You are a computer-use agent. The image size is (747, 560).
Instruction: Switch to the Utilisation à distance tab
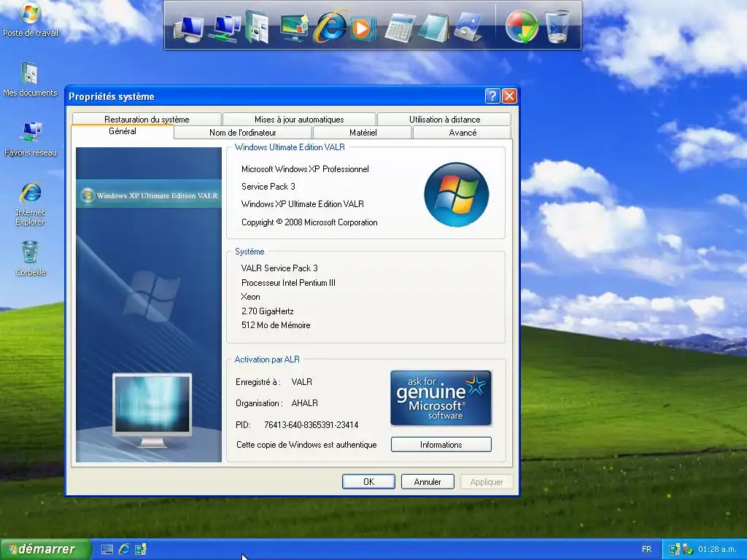point(444,119)
